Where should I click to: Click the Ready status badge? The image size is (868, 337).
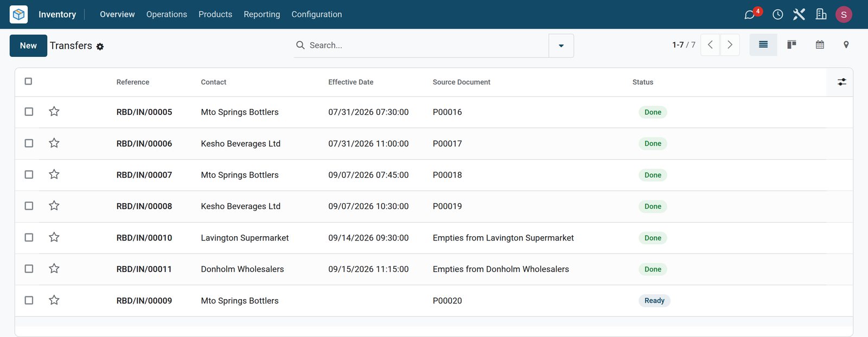(654, 301)
